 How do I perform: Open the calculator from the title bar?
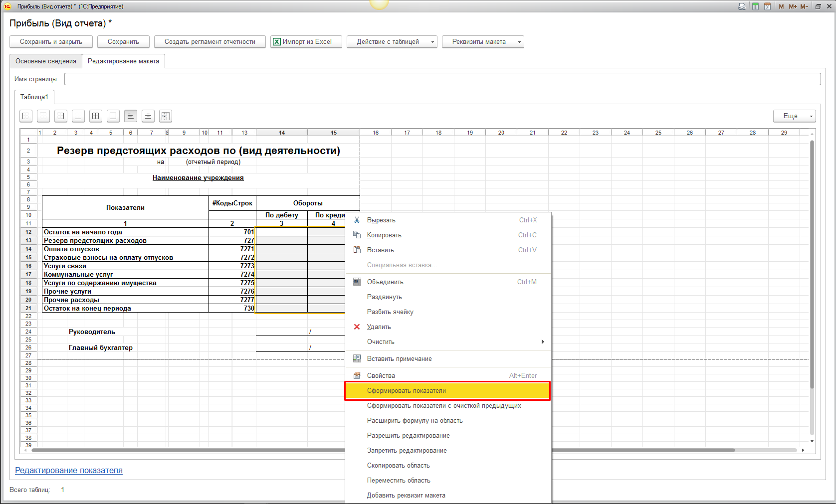(755, 6)
